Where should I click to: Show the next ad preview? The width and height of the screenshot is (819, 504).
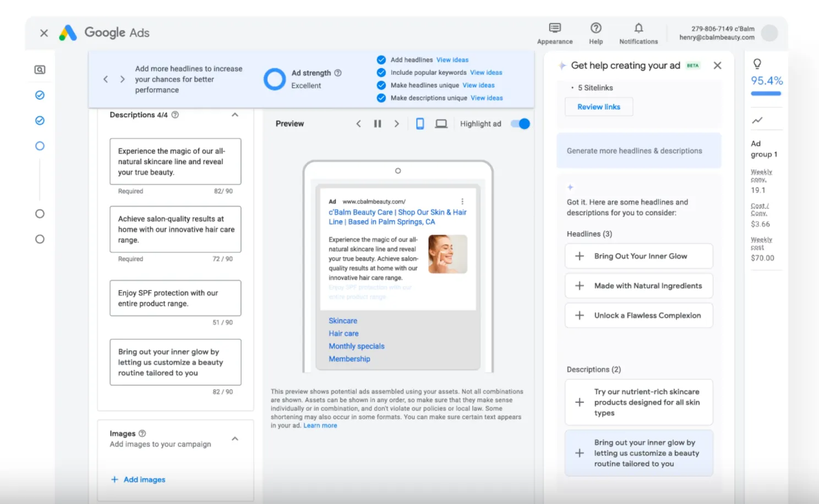pyautogui.click(x=396, y=124)
